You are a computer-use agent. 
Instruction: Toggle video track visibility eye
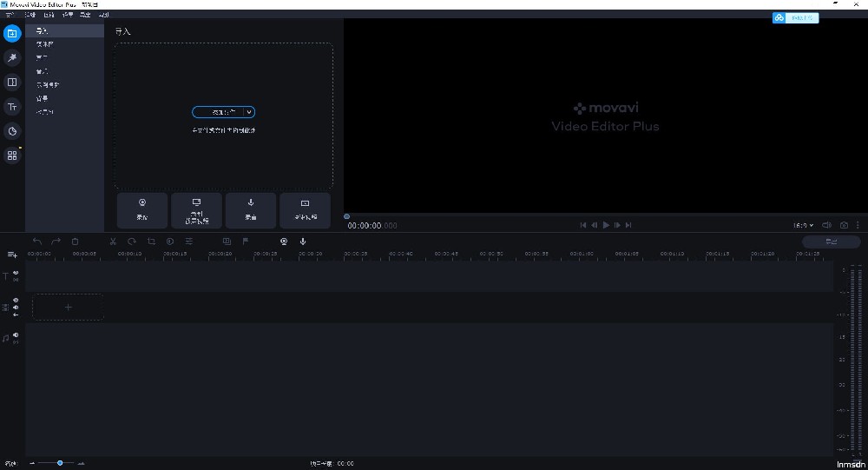point(16,301)
